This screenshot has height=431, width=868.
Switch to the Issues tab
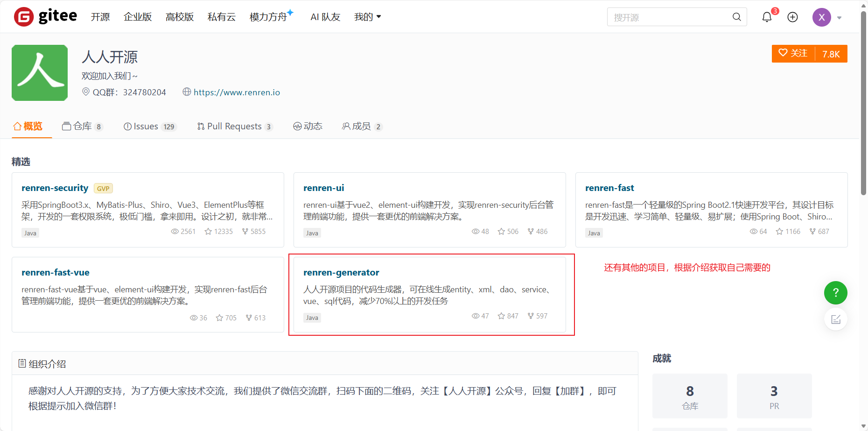150,126
